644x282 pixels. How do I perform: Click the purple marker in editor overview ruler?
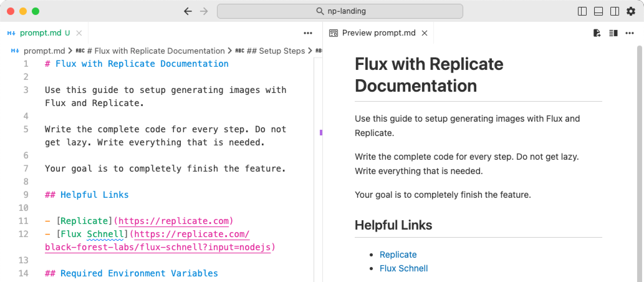tap(321, 133)
